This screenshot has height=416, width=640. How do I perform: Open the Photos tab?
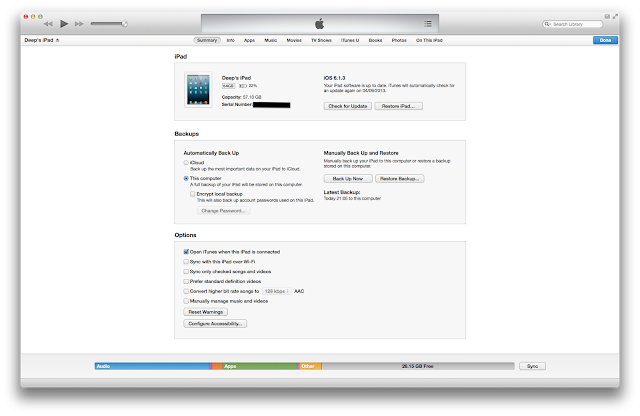(x=399, y=40)
